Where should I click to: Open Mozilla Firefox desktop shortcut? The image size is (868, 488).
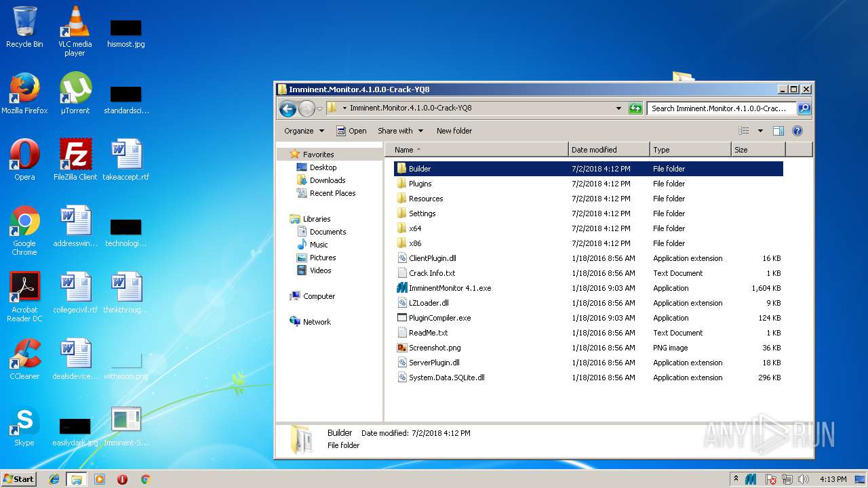[x=24, y=94]
